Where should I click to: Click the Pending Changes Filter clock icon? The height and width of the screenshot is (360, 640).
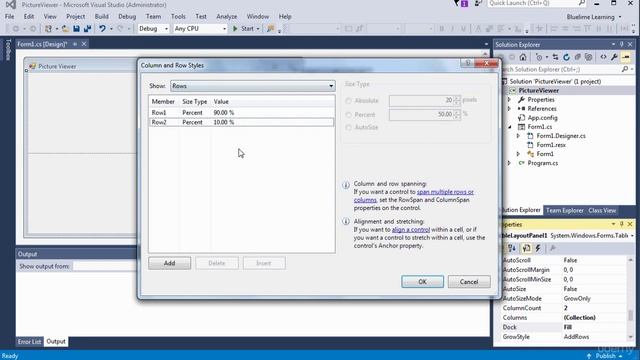click(x=539, y=57)
